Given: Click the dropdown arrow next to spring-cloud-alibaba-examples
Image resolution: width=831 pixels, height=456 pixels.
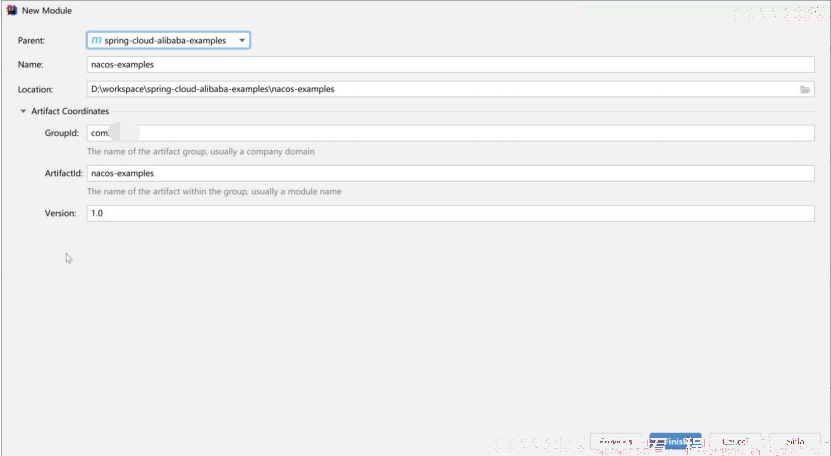Looking at the screenshot, I should (x=242, y=40).
